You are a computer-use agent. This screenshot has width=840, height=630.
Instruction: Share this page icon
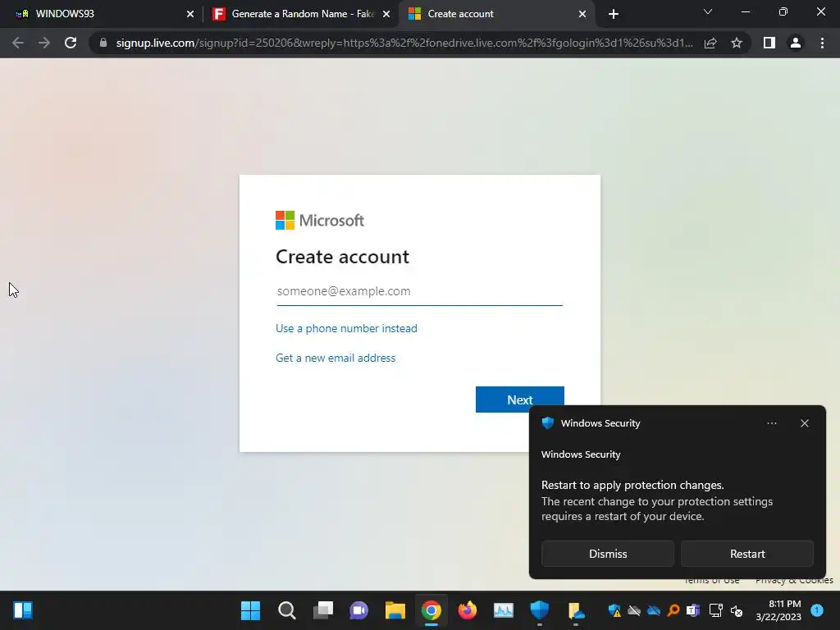pyautogui.click(x=710, y=43)
